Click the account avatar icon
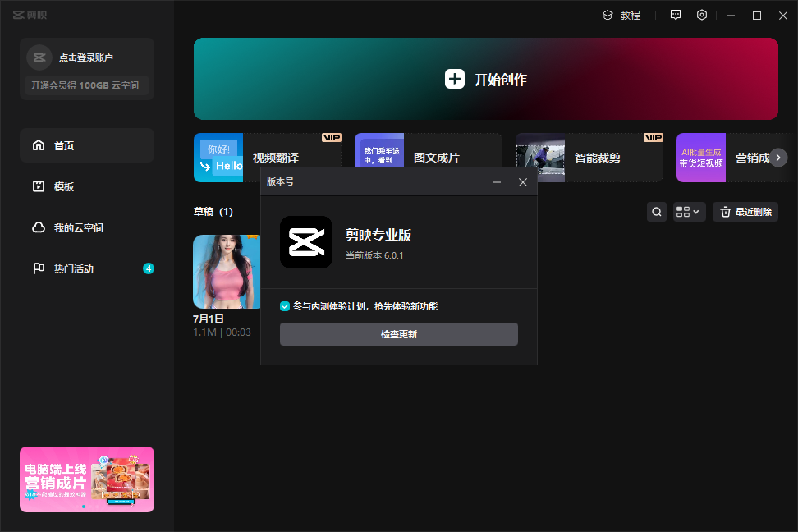Image resolution: width=798 pixels, height=532 pixels. pyautogui.click(x=39, y=57)
